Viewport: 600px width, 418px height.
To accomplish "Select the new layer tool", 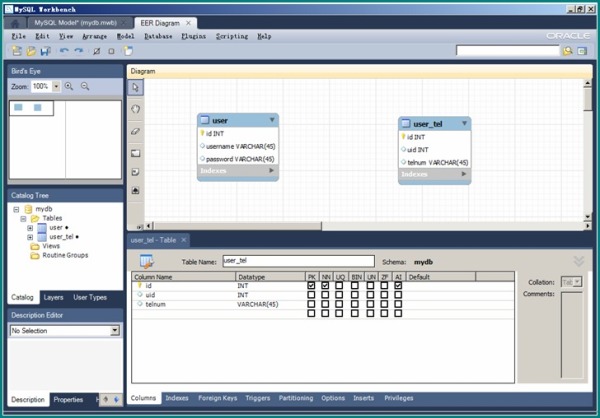I will tap(135, 153).
